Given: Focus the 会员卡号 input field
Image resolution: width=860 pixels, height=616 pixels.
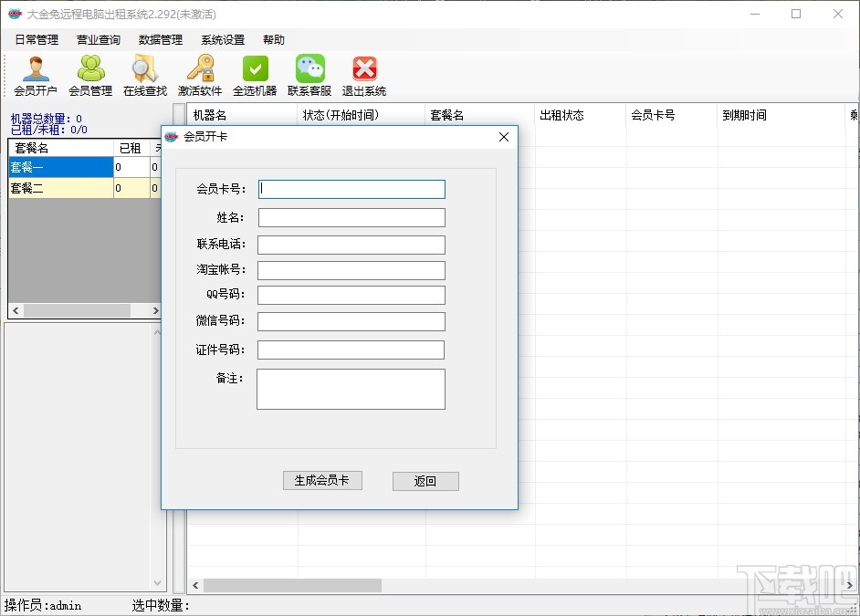Looking at the screenshot, I should click(351, 189).
